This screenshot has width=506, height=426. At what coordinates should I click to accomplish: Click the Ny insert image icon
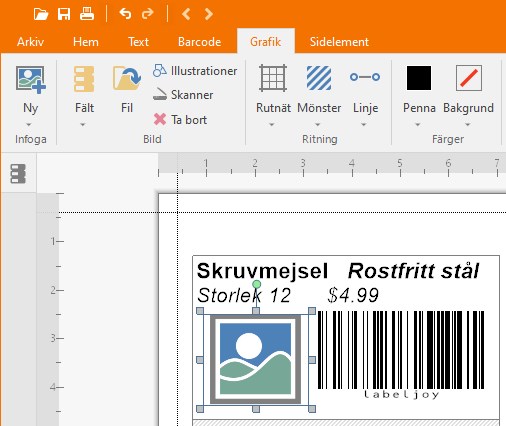click(x=30, y=79)
